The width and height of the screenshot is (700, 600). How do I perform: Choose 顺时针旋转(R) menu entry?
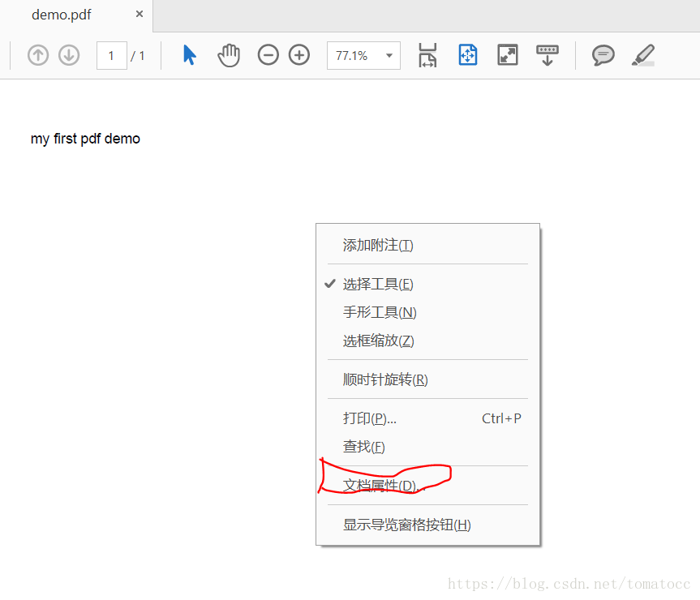(x=427, y=379)
